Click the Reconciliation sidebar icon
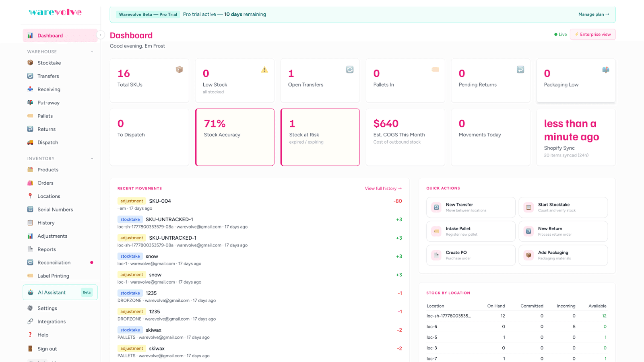The height and width of the screenshot is (362, 644). coord(30,263)
